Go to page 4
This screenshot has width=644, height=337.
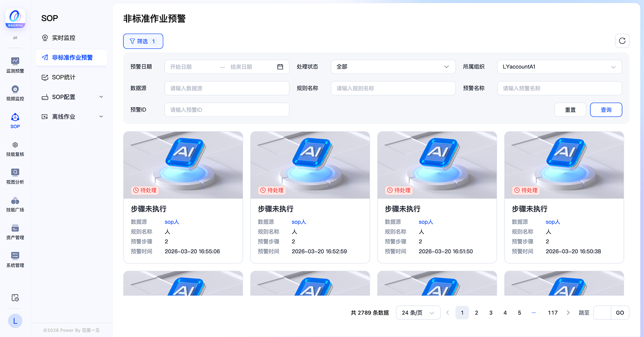(505, 313)
